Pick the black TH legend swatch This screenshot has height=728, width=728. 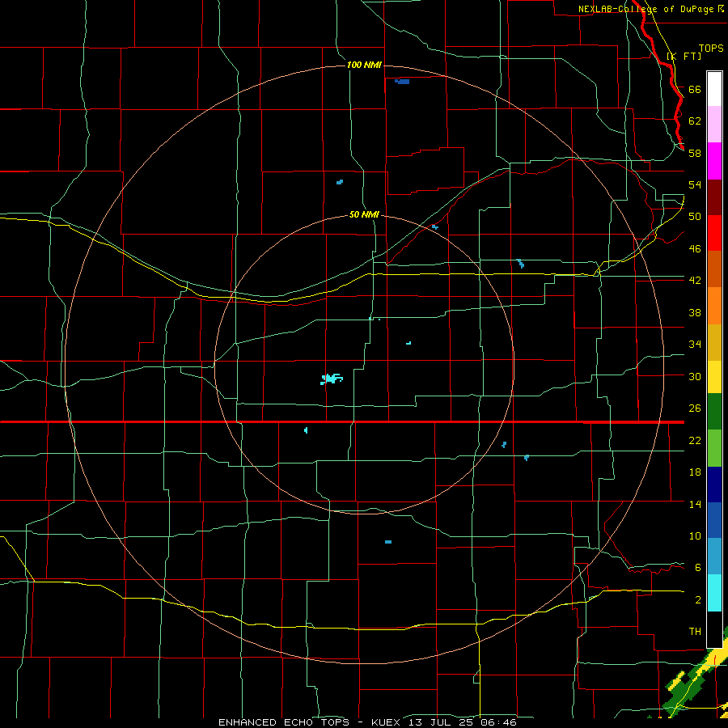714,629
